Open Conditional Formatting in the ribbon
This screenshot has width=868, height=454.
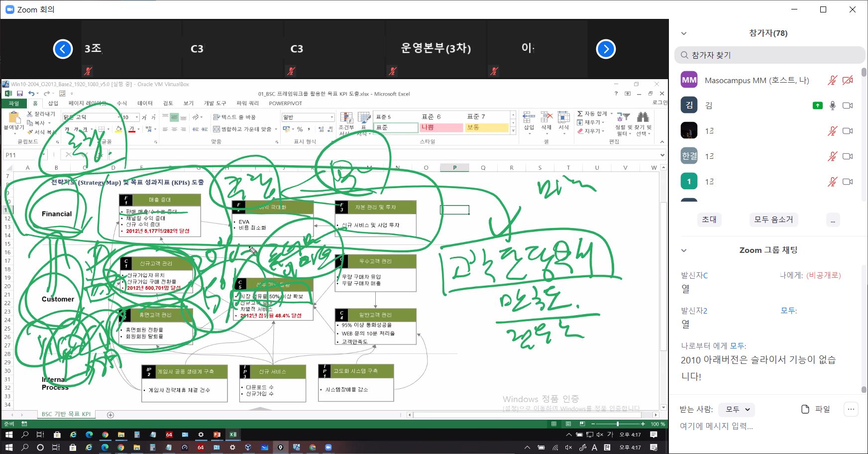pos(346,118)
